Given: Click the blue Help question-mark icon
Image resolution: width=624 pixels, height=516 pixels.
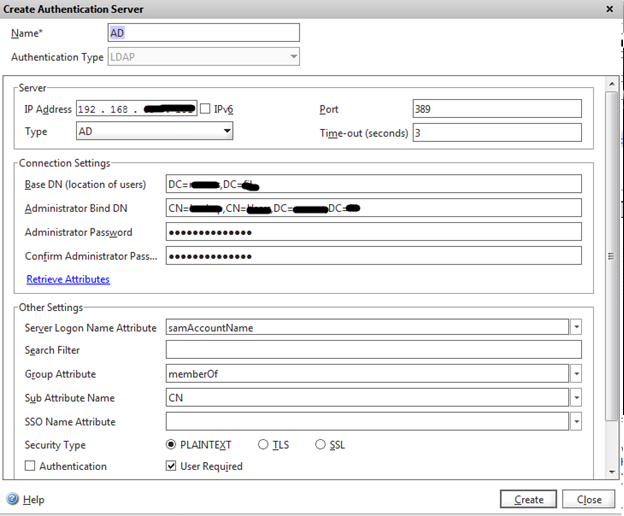Looking at the screenshot, I should (x=12, y=498).
